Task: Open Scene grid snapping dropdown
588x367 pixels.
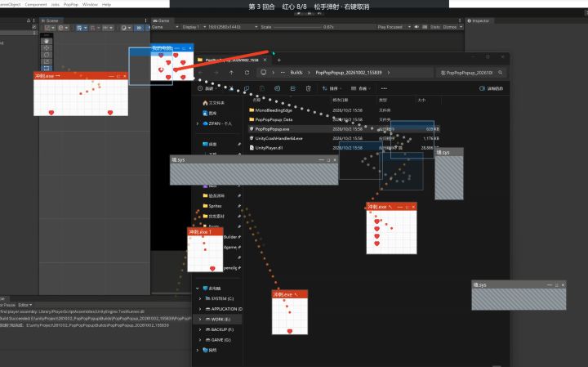Action: tap(82, 28)
